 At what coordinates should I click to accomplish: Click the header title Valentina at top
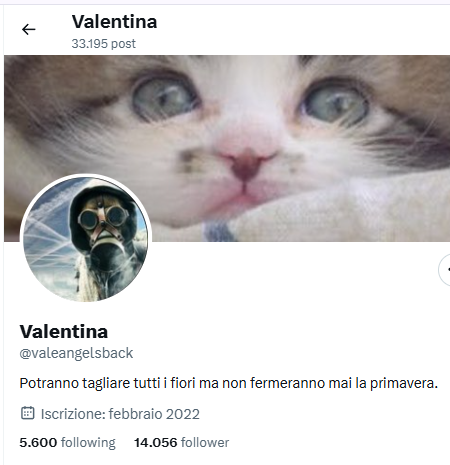114,22
